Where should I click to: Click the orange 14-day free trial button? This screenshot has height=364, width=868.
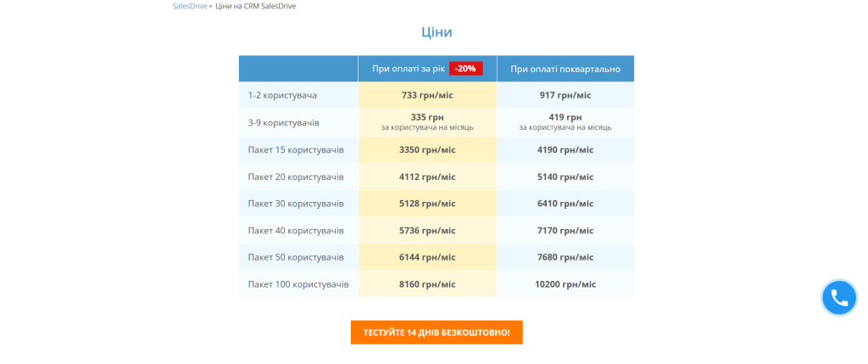coord(437,332)
